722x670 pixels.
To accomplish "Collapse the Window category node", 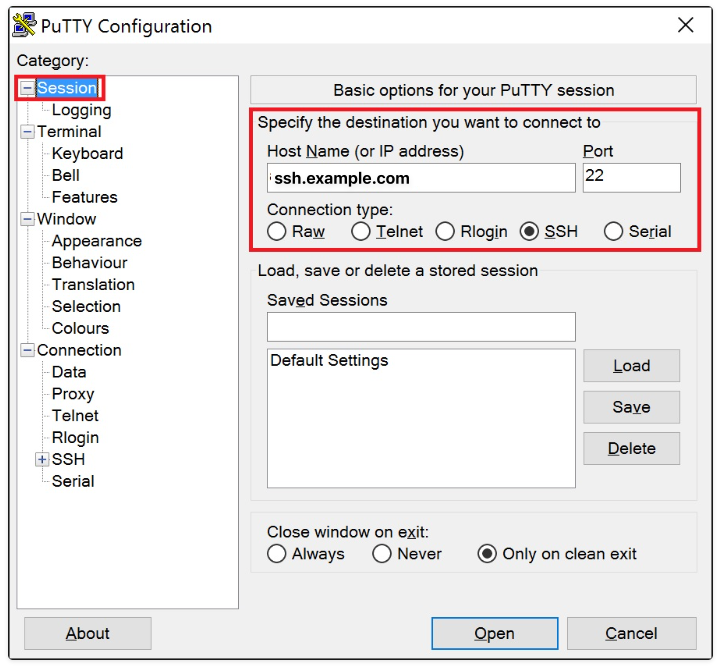I will pyautogui.click(x=27, y=220).
